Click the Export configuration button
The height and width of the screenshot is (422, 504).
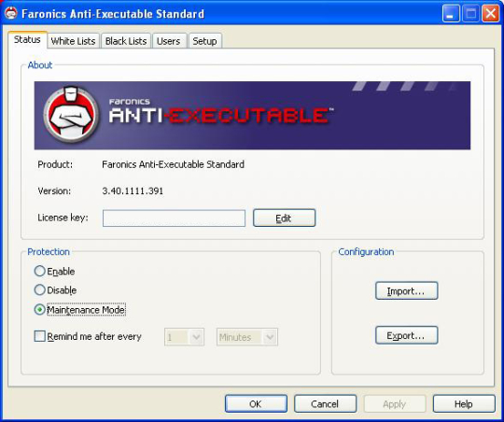pyautogui.click(x=407, y=335)
